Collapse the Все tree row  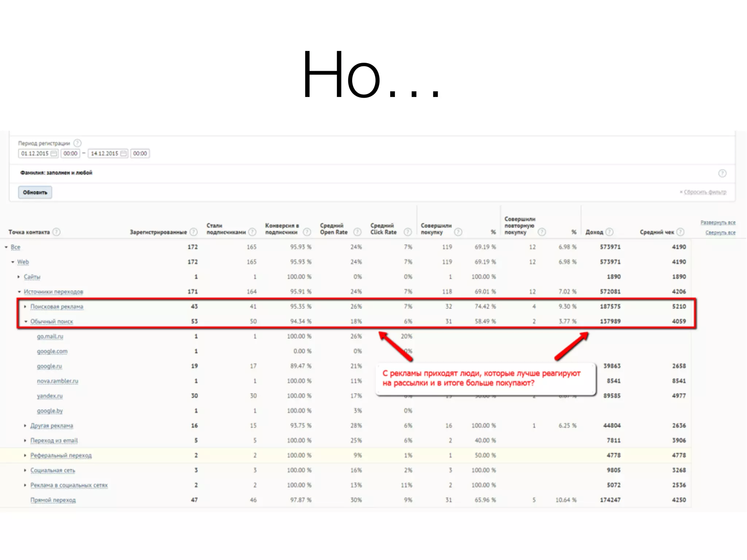(x=6, y=247)
